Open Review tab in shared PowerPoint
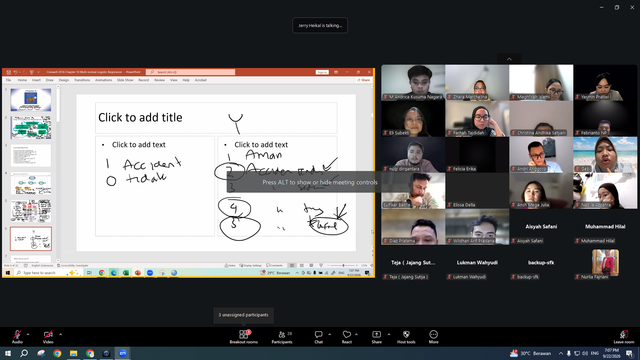Screen dimensions: 640x360 click(160, 80)
